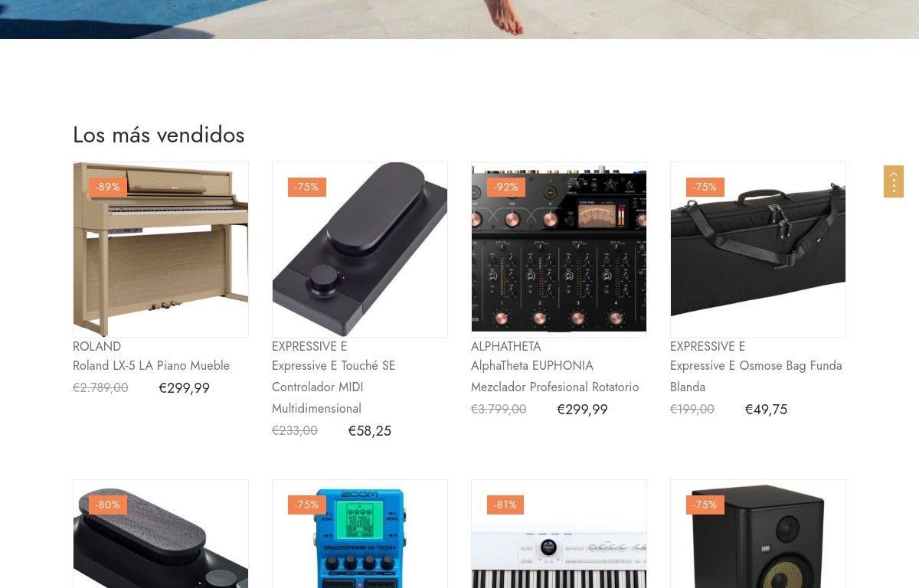Click the ALPHATHETA brand label

(x=506, y=346)
